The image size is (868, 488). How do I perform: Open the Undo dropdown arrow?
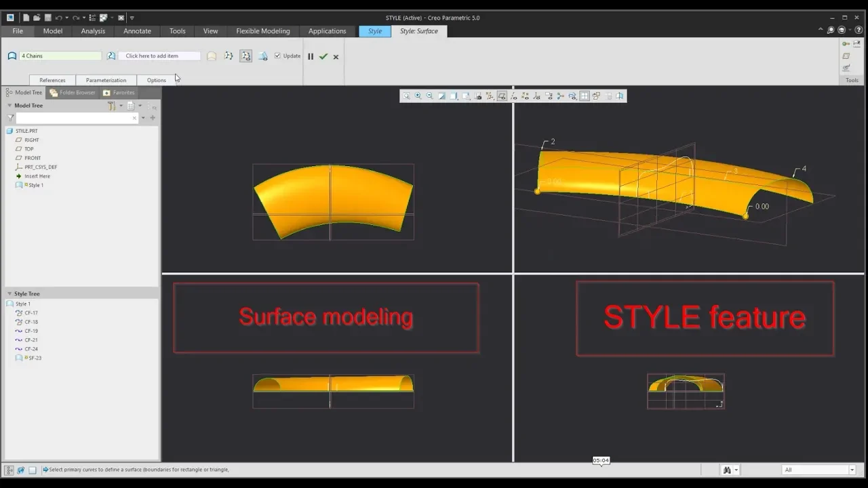point(66,18)
